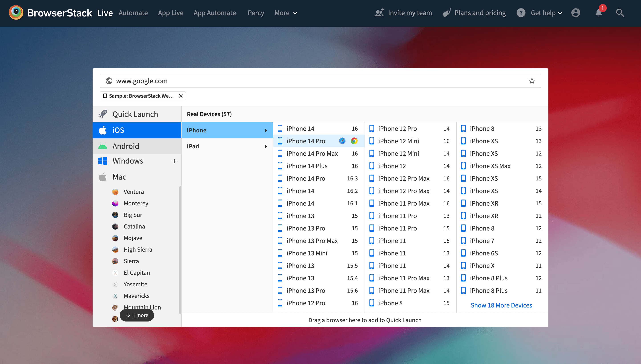Screen dimensions: 641x364
Task: Open the Quick Launch rocket panel
Action: (x=135, y=114)
